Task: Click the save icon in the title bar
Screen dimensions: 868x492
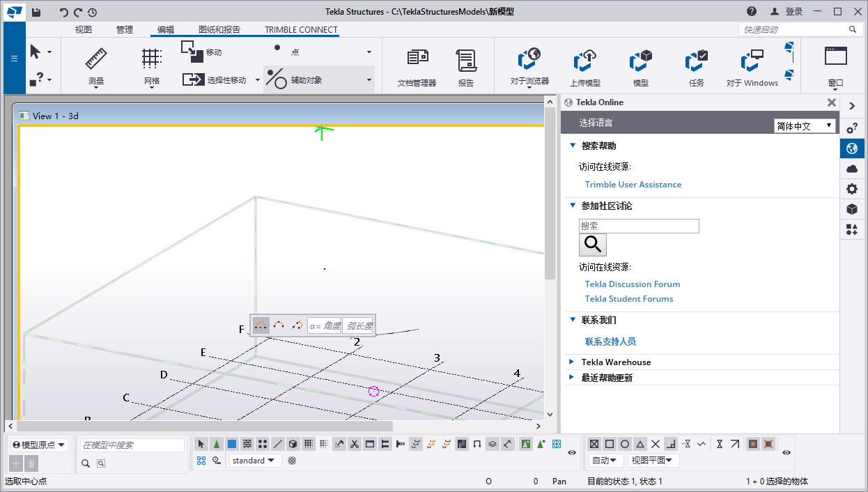Action: coord(36,12)
